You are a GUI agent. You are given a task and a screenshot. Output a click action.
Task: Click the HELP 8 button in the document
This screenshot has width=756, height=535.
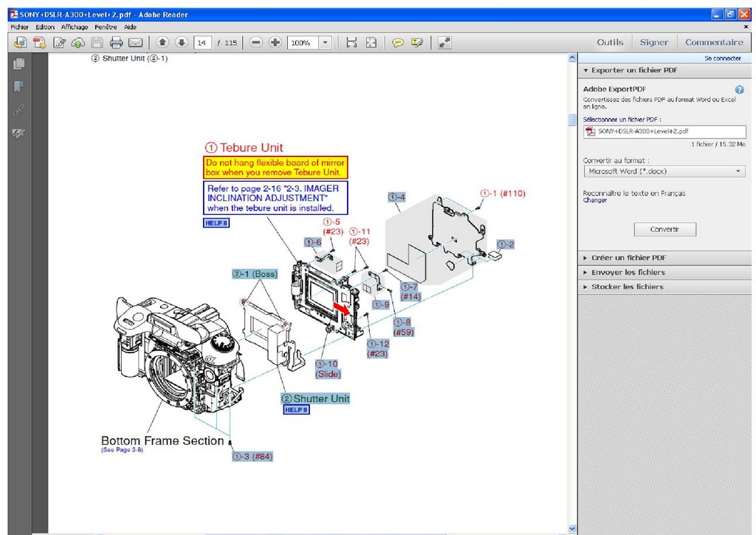216,223
